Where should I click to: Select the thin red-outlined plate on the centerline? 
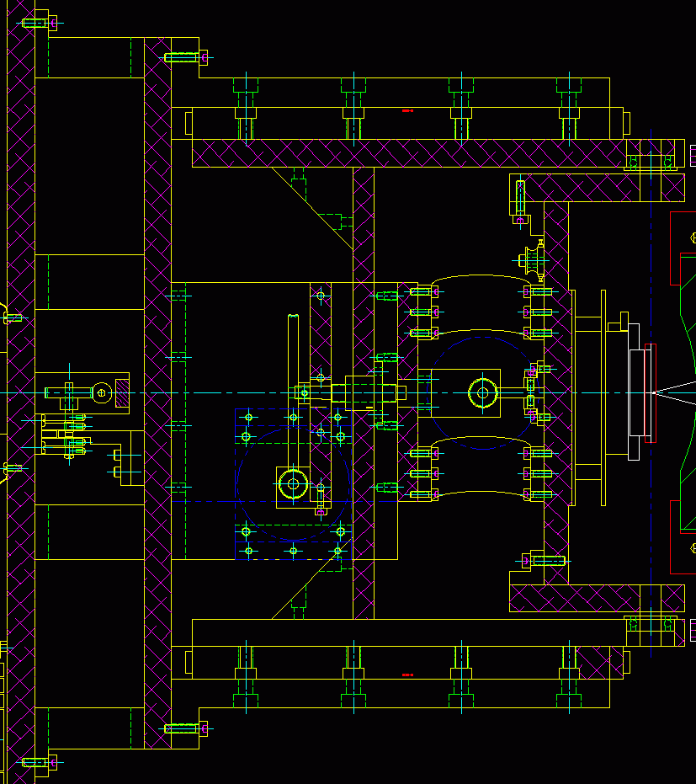650,392
